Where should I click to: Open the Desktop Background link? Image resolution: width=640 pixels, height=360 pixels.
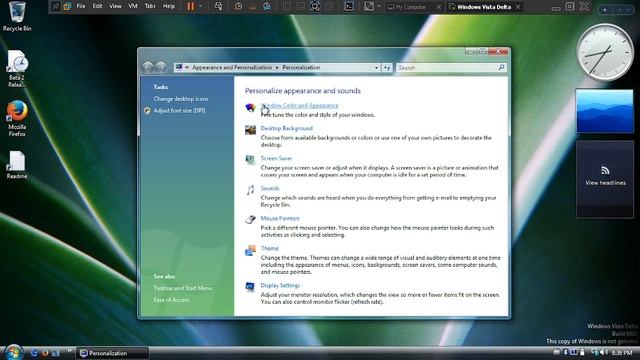(287, 128)
